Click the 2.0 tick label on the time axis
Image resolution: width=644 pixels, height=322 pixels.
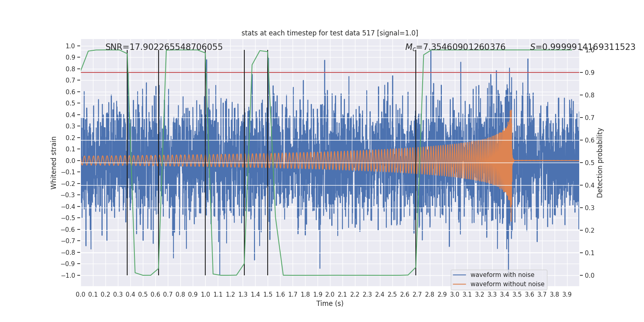coord(330,295)
